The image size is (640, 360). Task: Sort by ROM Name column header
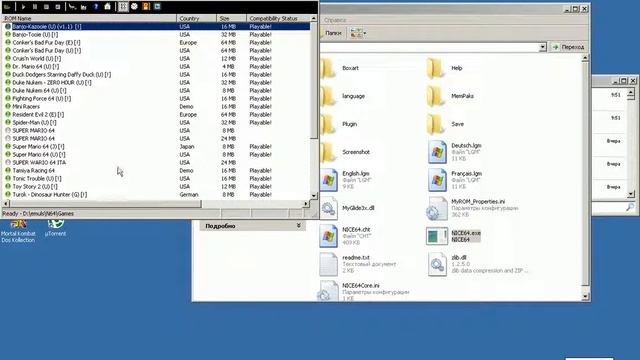click(x=89, y=18)
